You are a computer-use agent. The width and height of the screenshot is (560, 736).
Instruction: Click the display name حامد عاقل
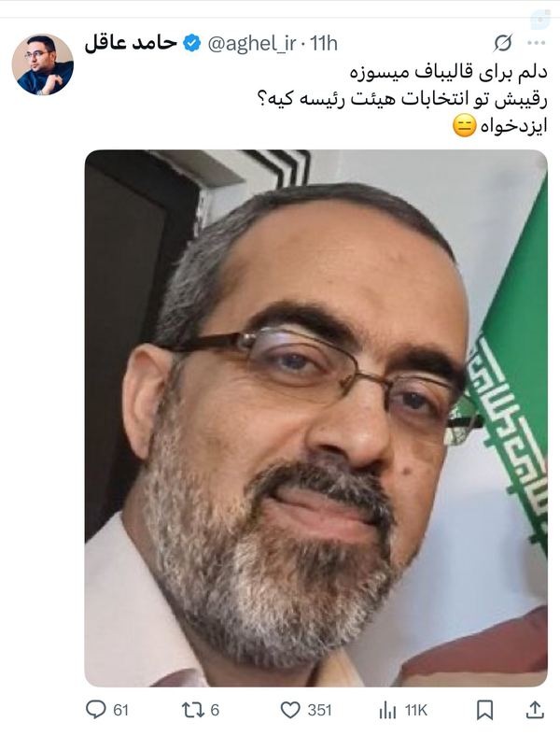pos(131,43)
